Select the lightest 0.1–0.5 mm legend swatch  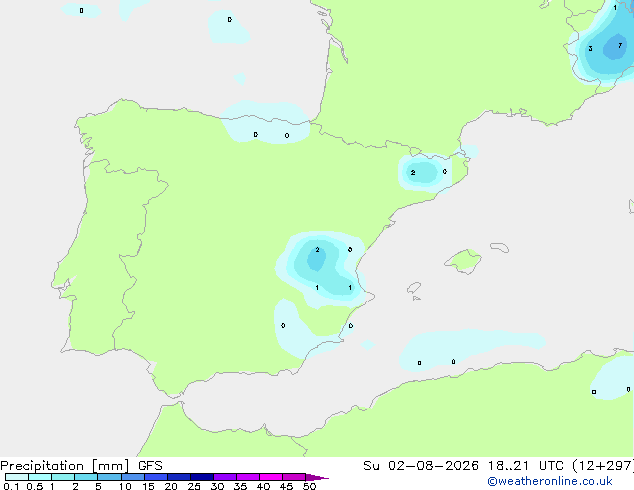point(17,477)
